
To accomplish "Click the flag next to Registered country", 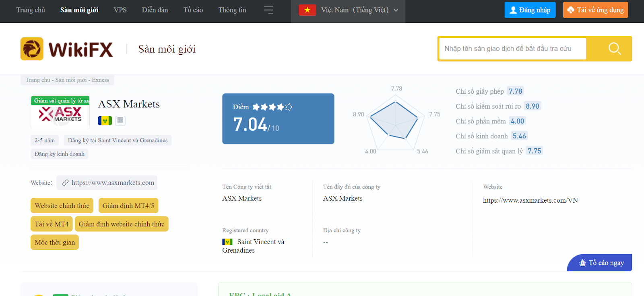I will click(x=227, y=242).
